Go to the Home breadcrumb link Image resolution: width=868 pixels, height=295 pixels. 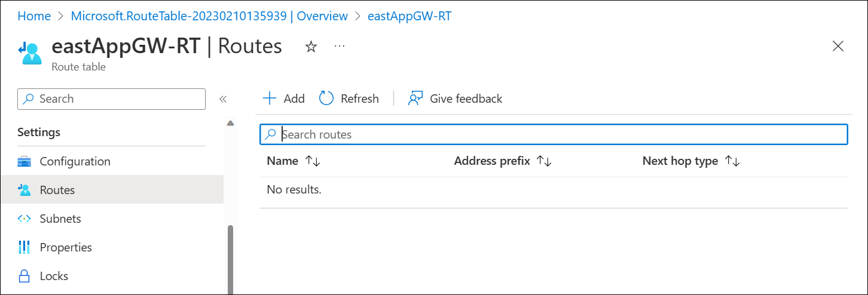[x=34, y=16]
